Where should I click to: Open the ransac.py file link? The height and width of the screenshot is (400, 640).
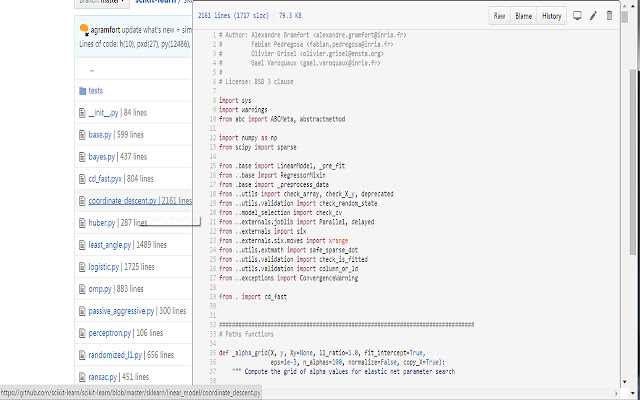pos(102,377)
